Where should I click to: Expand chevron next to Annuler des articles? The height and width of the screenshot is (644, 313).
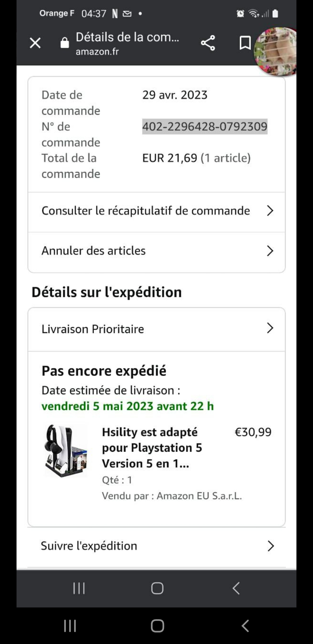(x=270, y=251)
